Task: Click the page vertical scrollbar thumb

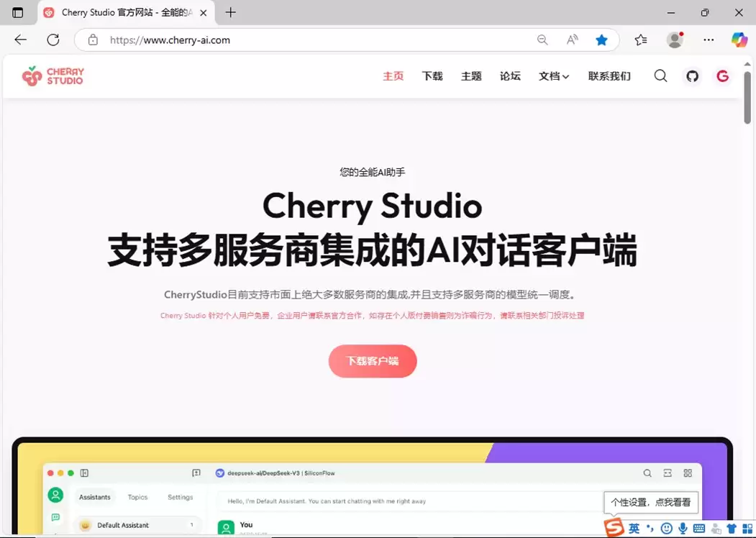Action: point(747,97)
